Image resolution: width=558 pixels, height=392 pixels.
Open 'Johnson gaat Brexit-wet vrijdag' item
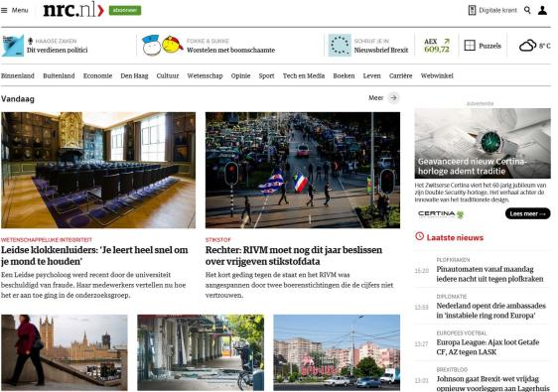(x=493, y=383)
